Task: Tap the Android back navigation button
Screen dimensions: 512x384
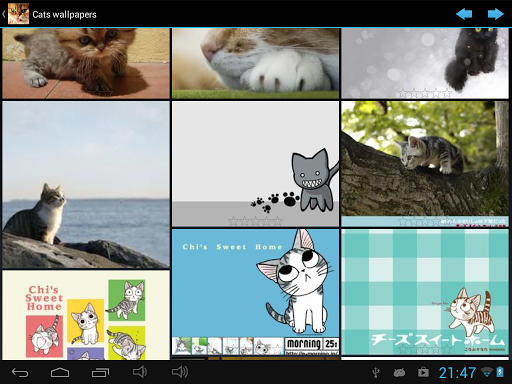Action: tap(20, 372)
